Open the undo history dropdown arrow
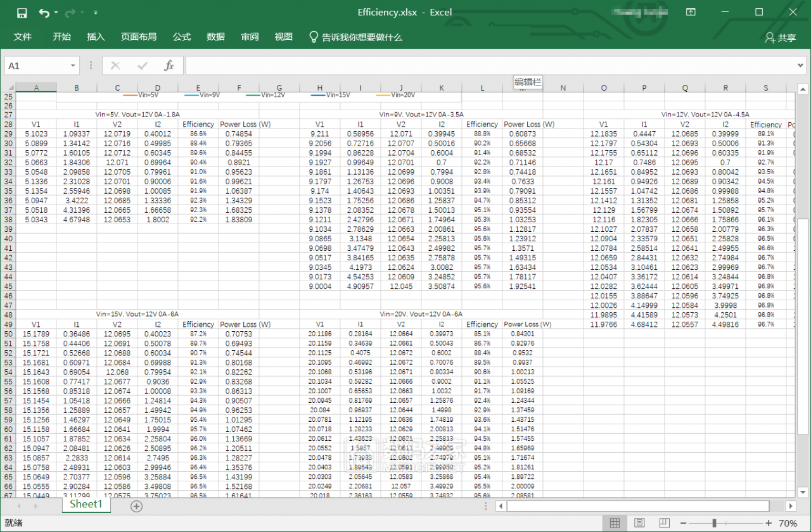811x532 pixels. coord(56,13)
